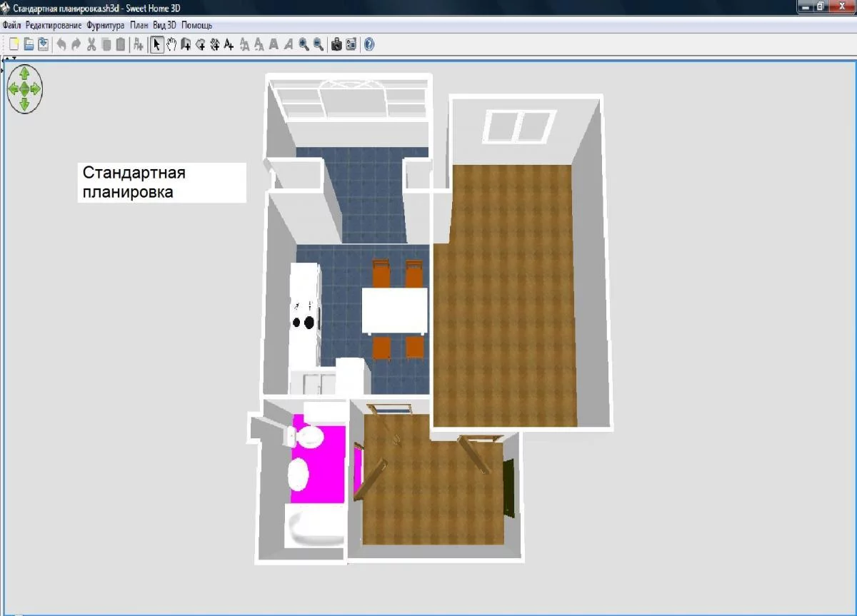Click the white dining table in kitchen
Viewport: 857px width, 616px height.
[395, 310]
